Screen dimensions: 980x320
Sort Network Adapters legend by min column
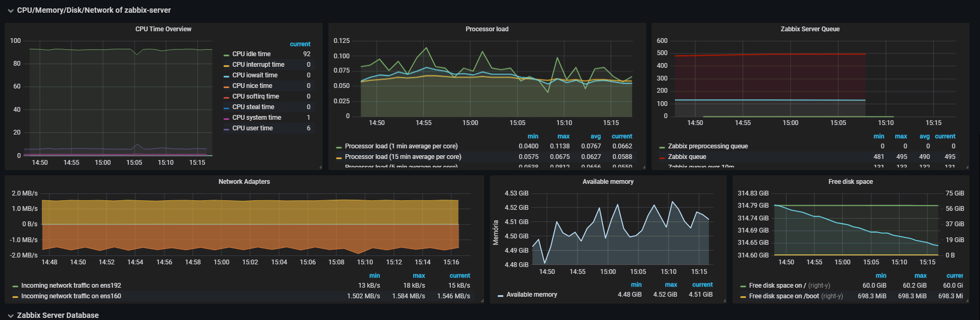(x=375, y=275)
